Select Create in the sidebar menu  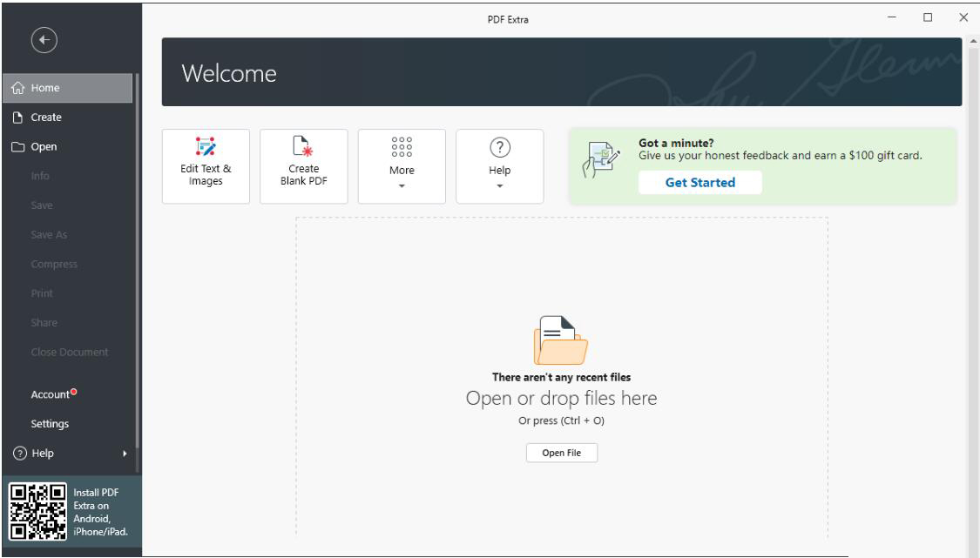click(67, 118)
